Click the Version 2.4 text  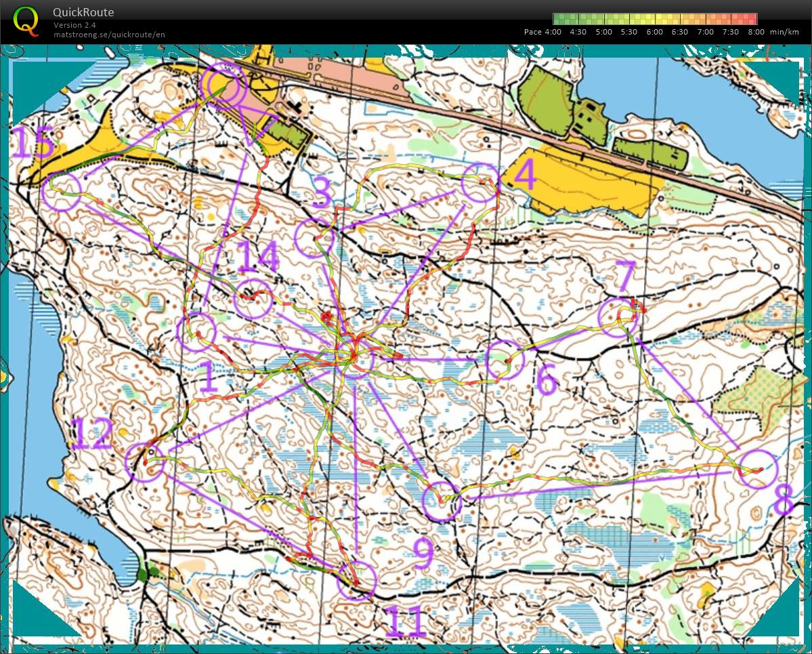pyautogui.click(x=74, y=25)
